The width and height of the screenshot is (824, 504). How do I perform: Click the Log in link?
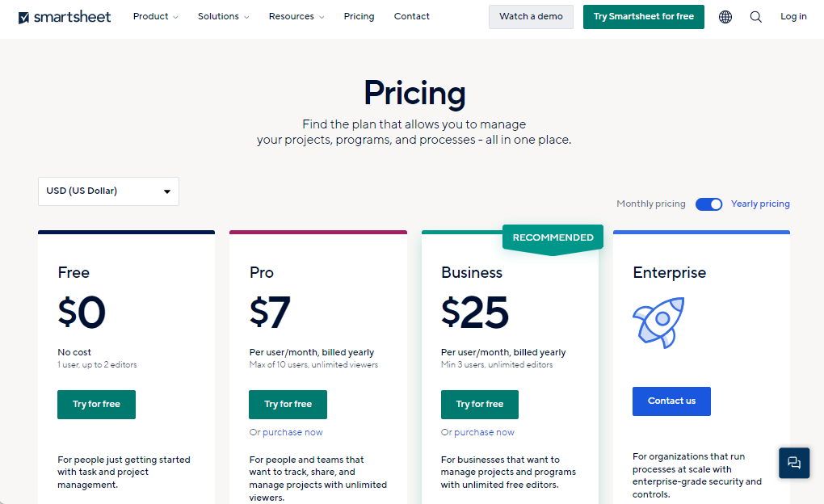(793, 17)
